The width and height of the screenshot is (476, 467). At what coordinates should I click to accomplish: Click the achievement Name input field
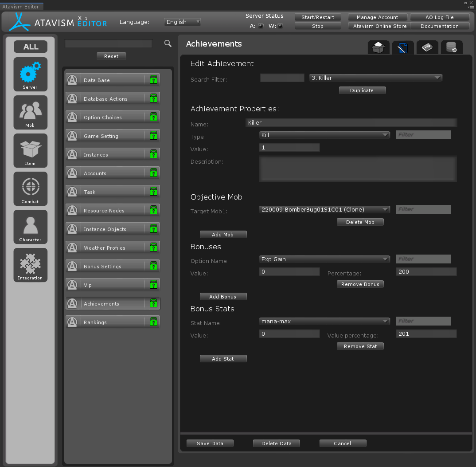pyautogui.click(x=351, y=122)
